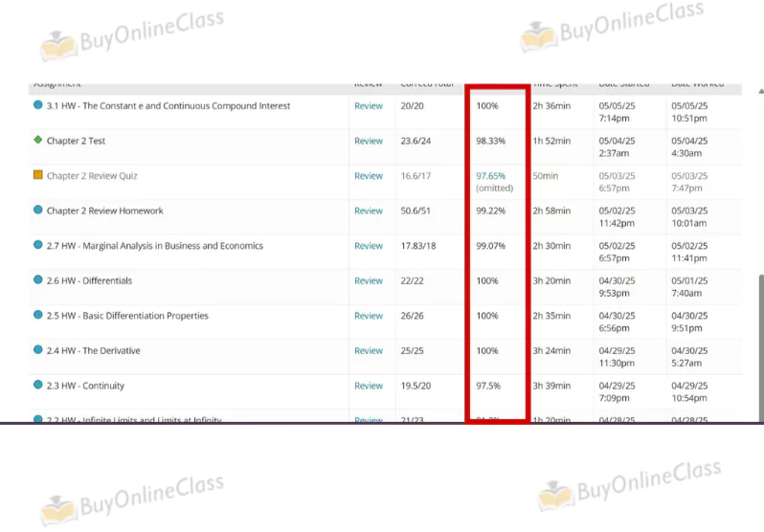Image resolution: width=764 pixels, height=532 pixels.
Task: Click the blue circle icon for Chapter 2 Review Homework
Action: tap(38, 211)
